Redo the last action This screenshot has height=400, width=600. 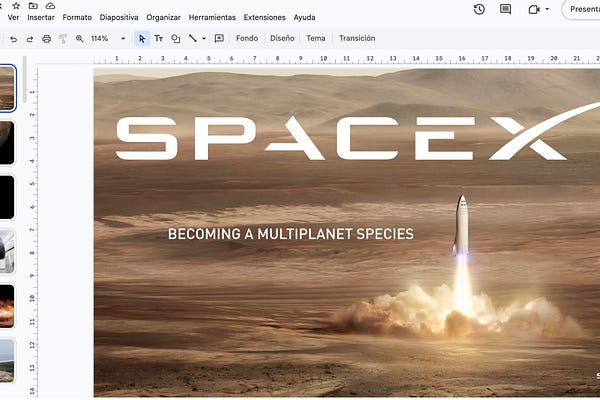tap(30, 39)
